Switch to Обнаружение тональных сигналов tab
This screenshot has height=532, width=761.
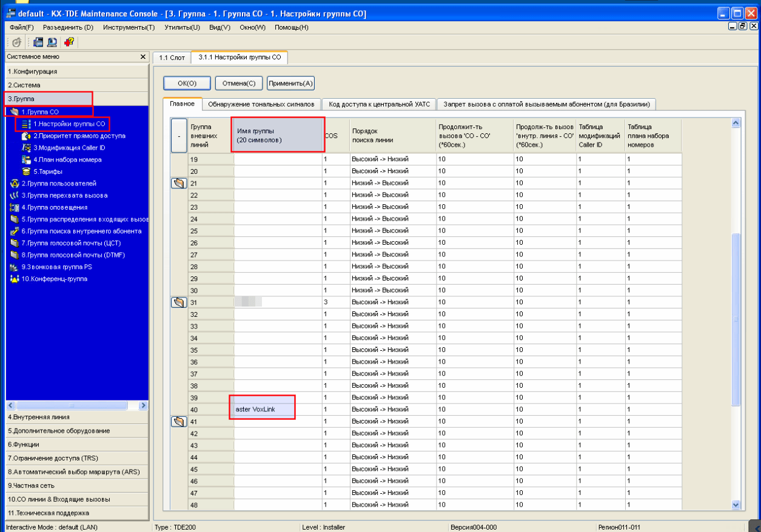click(261, 104)
